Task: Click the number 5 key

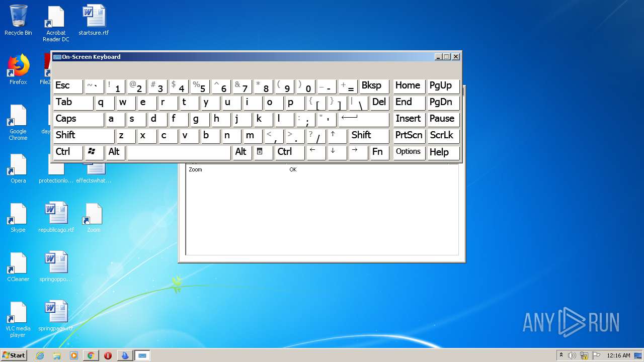Action: [x=200, y=86]
